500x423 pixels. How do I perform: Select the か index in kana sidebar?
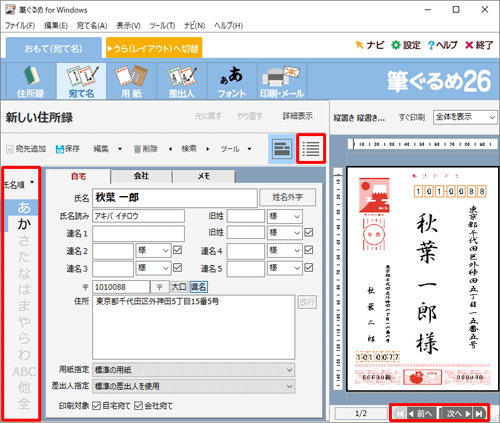point(24,224)
